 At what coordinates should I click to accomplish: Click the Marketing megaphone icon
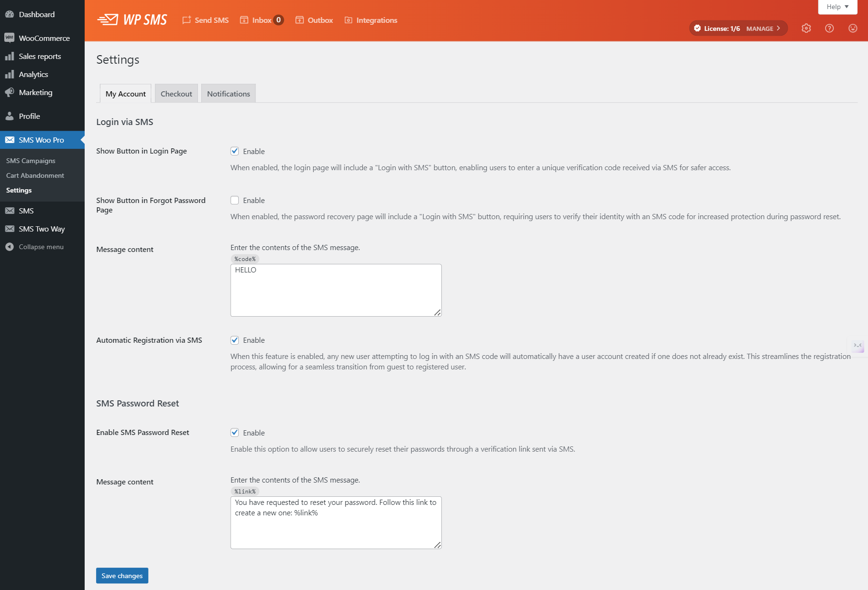(x=10, y=92)
